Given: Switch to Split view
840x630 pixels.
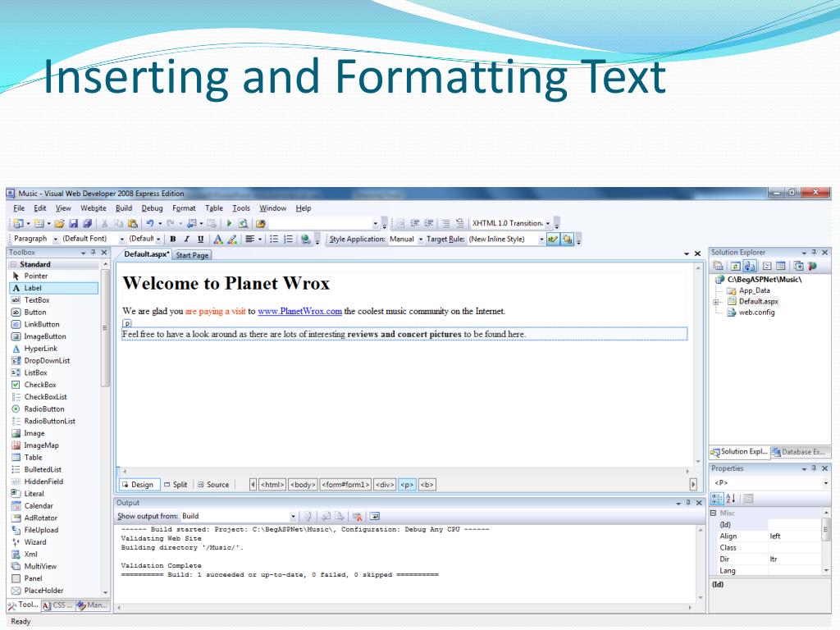Looking at the screenshot, I should point(176,485).
